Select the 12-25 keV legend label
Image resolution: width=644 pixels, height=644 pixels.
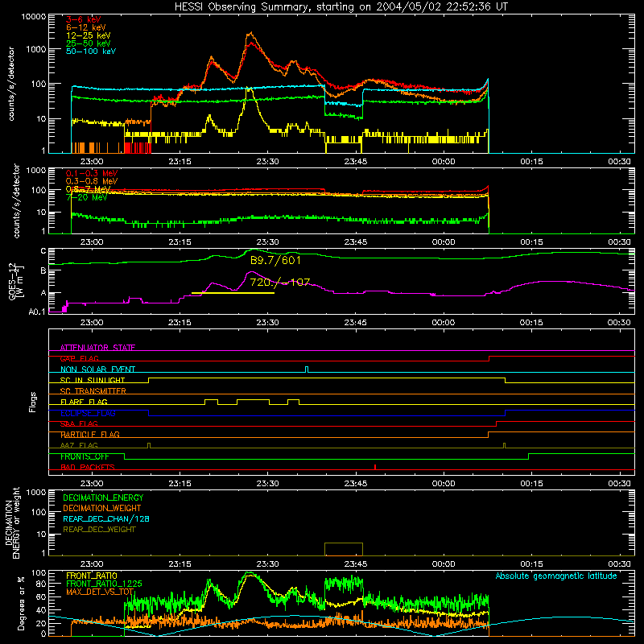[89, 35]
